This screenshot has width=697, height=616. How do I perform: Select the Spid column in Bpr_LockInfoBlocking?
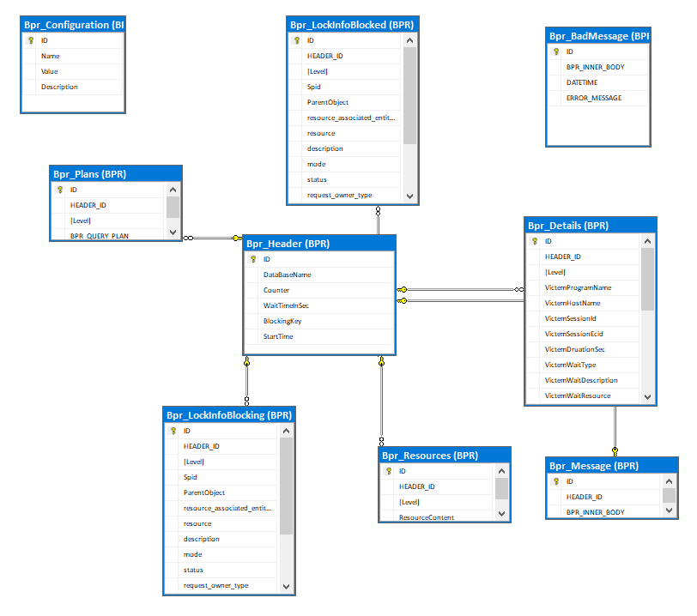[221, 477]
